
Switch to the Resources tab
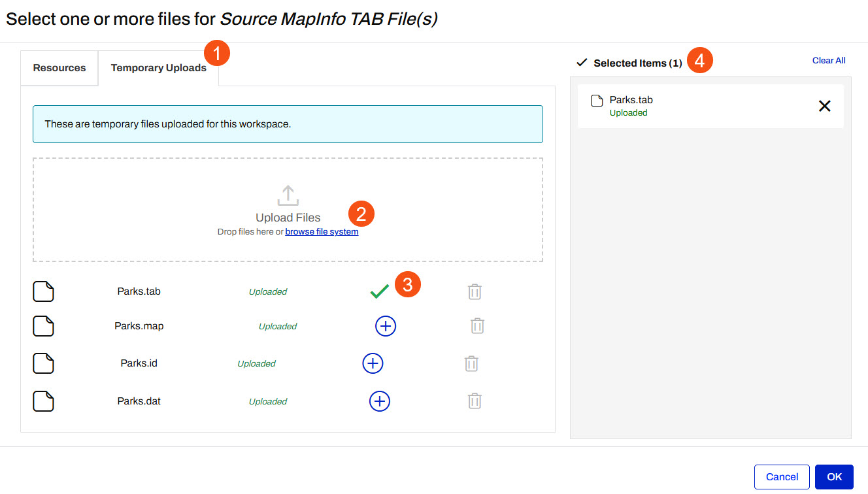pos(59,68)
